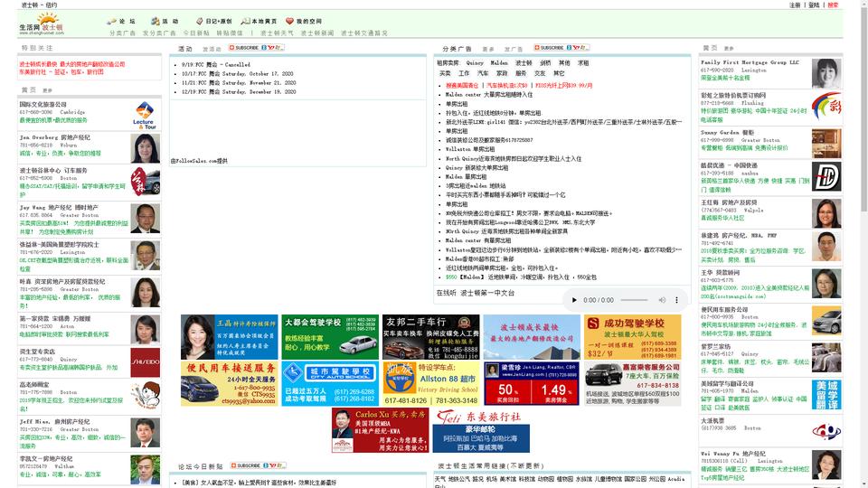Screen dimensions: 868x488
Task: Open the audio player more-options menu
Action: point(676,300)
